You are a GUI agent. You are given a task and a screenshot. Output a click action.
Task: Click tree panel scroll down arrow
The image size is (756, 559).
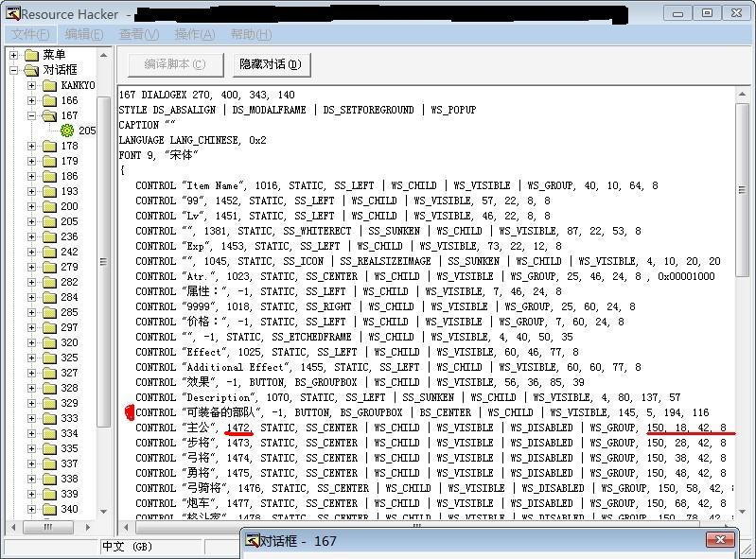point(103,512)
